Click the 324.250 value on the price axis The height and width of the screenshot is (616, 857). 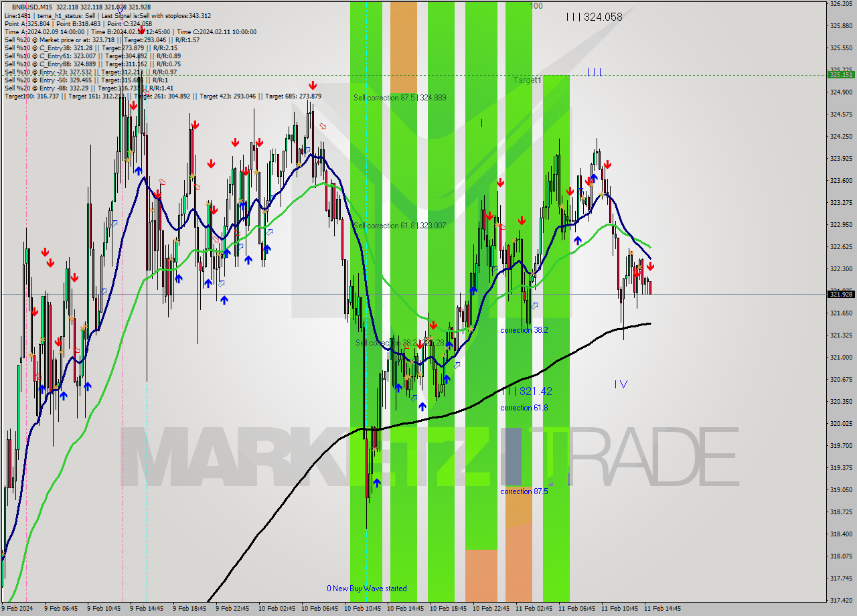[841, 136]
